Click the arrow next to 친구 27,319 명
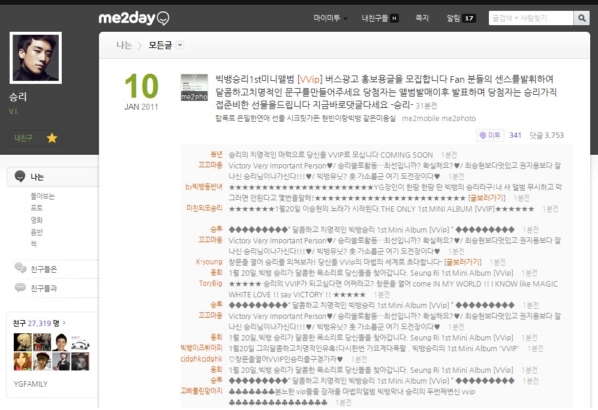The height and width of the screenshot is (410, 598). tap(64, 323)
